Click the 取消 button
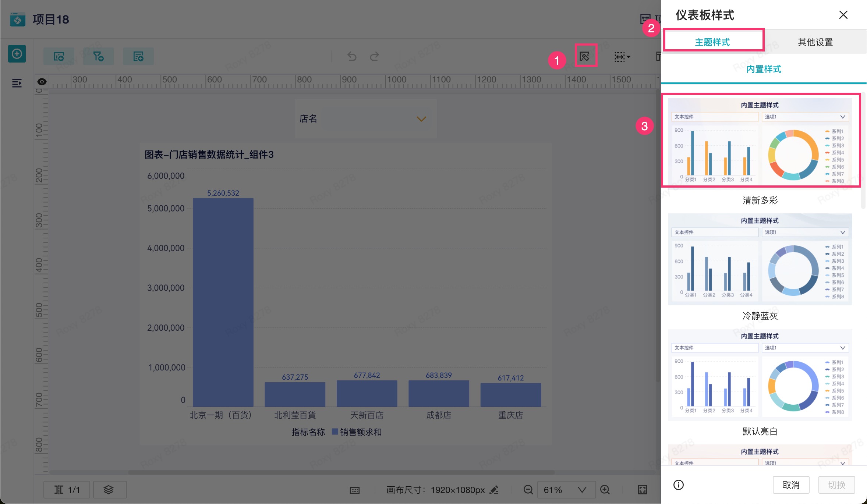867x504 pixels. [x=791, y=485]
